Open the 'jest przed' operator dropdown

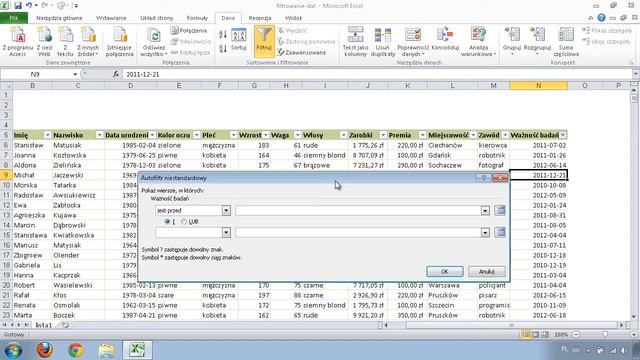click(226, 211)
